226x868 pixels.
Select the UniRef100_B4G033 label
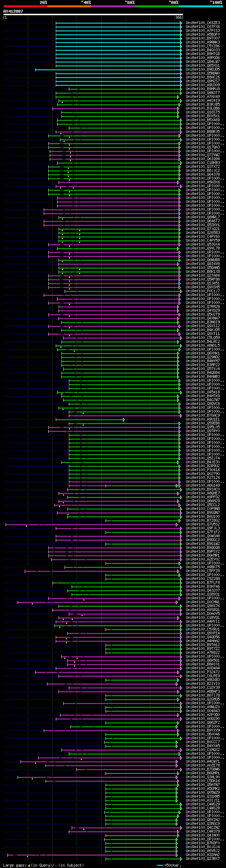[203, 50]
